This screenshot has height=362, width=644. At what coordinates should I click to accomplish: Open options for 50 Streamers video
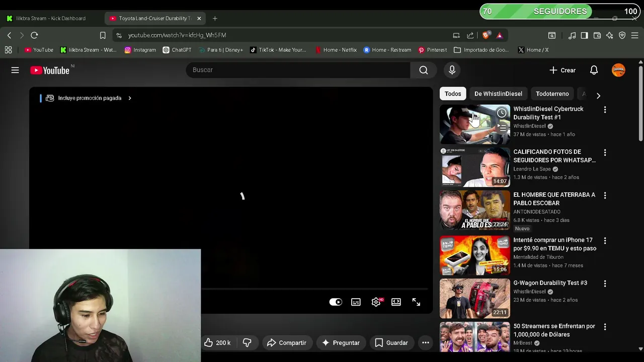point(605,327)
